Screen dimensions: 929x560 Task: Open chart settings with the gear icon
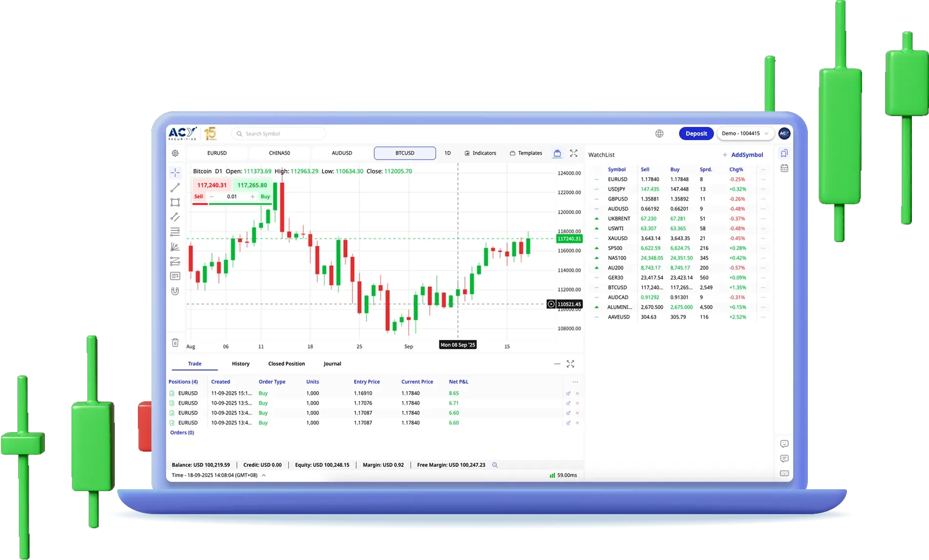pyautogui.click(x=175, y=153)
